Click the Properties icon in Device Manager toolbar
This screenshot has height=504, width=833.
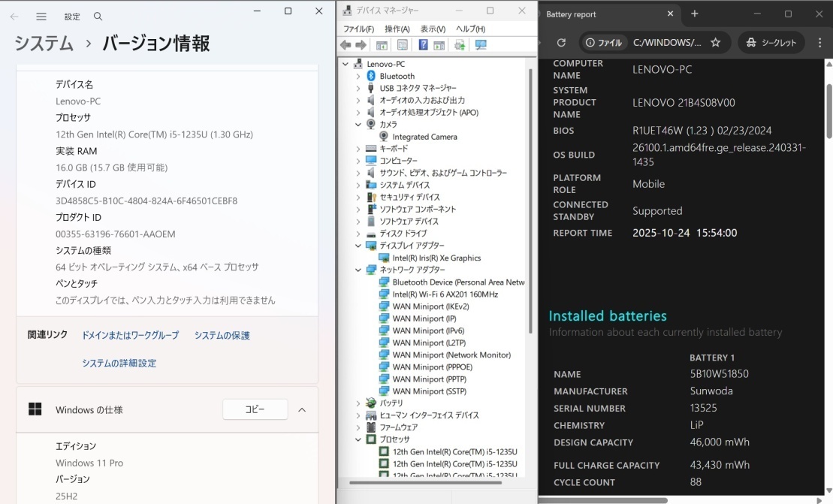tap(403, 45)
